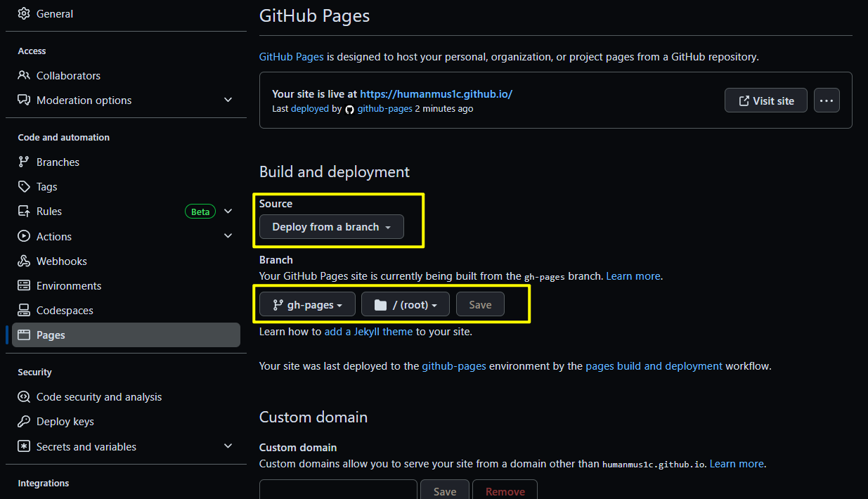868x499 pixels.
Task: Click the Collaborators people icon
Action: pyautogui.click(x=24, y=76)
